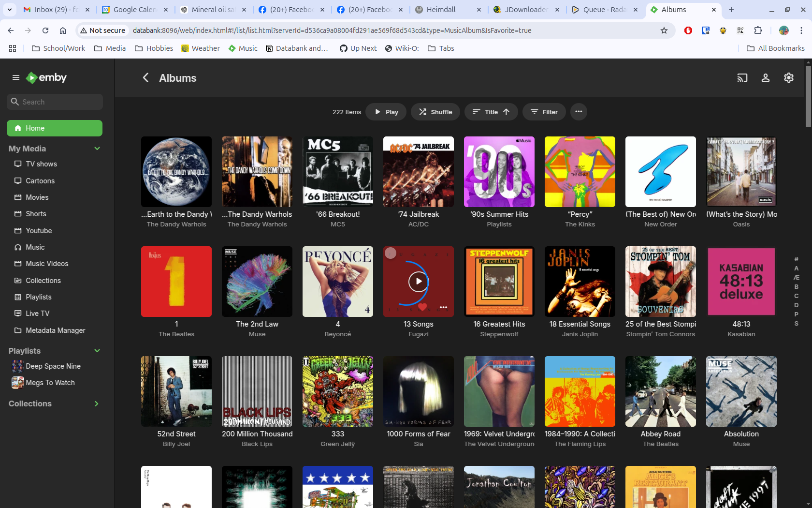The image size is (812, 508).
Task: Collapse the Playlists sidebar section
Action: (97, 351)
